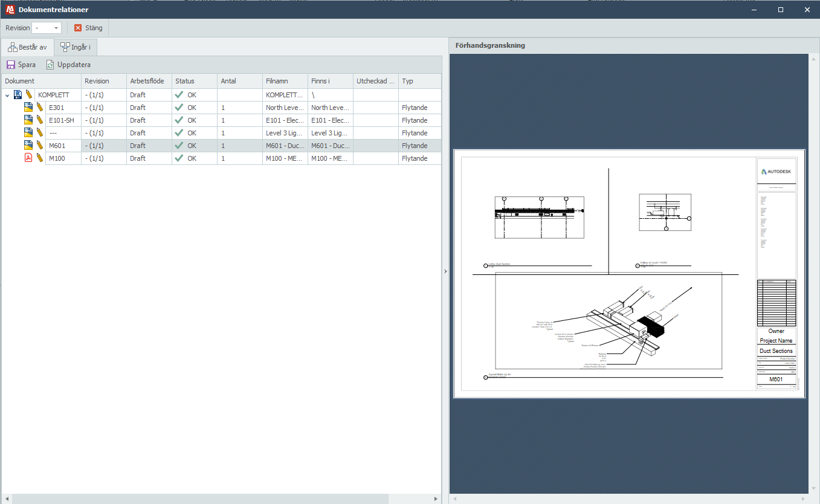Click the green OK checkmark in the M100 row
Image resolution: width=820 pixels, height=504 pixels.
pos(179,158)
